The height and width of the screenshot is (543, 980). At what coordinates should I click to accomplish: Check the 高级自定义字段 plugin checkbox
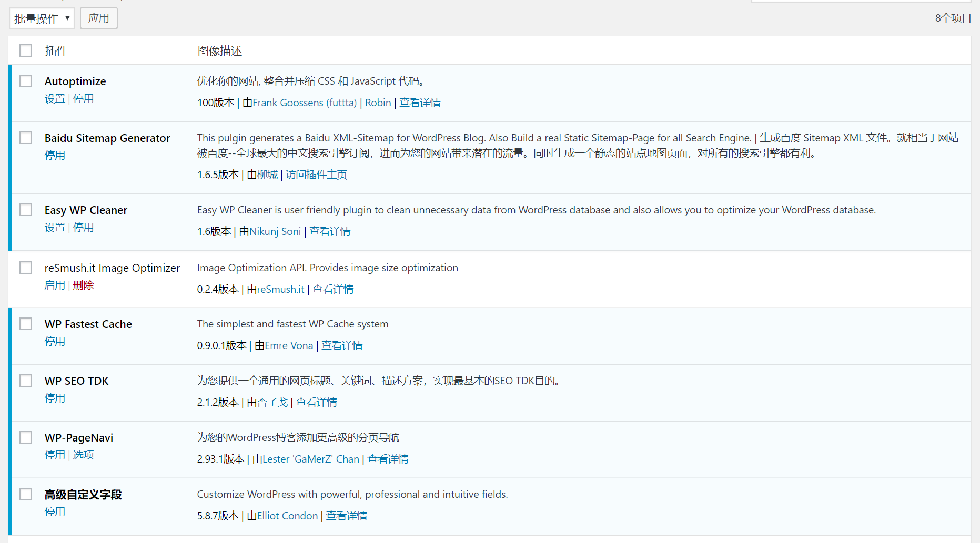[26, 494]
